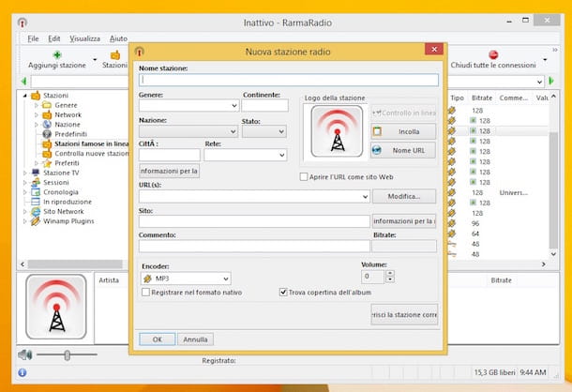Click the station insert button above OK
The height and width of the screenshot is (392, 572).
(404, 314)
